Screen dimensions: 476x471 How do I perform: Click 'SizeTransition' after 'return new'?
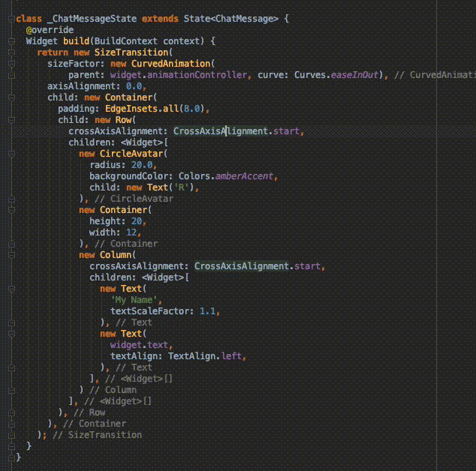131,52
